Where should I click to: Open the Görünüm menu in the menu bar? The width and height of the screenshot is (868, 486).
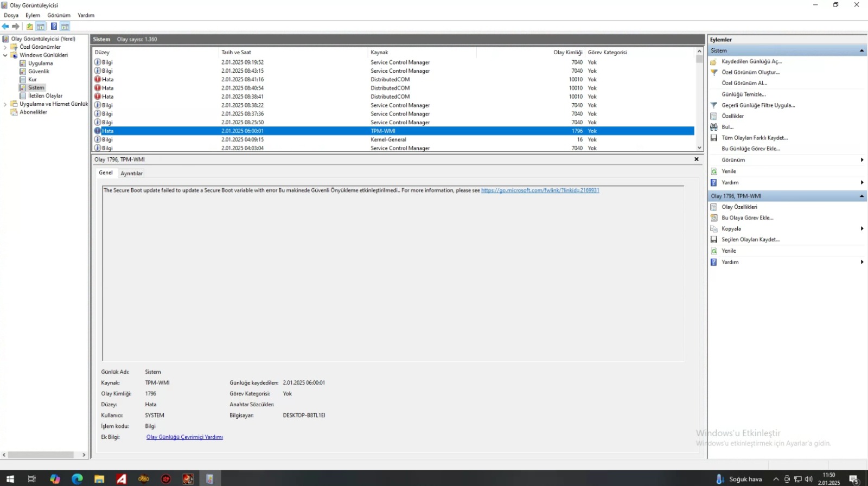coord(59,15)
